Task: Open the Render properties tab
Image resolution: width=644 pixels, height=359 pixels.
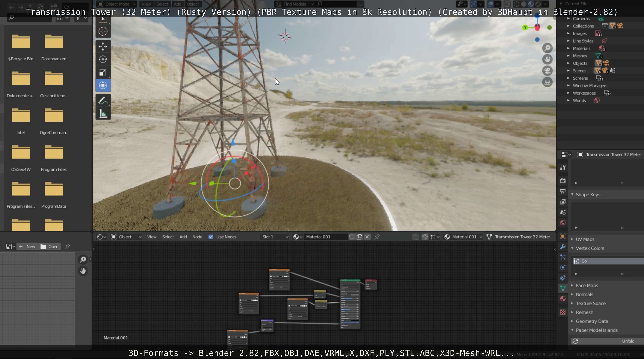Action: point(563,181)
